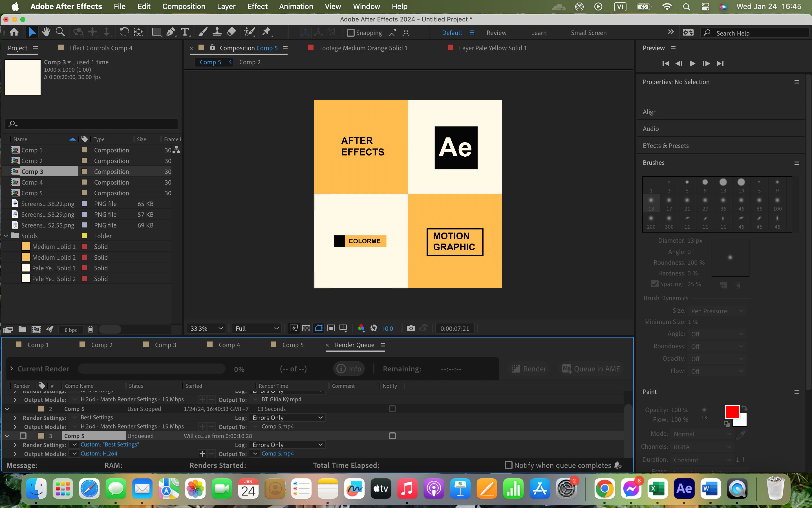This screenshot has width=812, height=508.
Task: Switch to the Review workspace
Action: [x=496, y=32]
